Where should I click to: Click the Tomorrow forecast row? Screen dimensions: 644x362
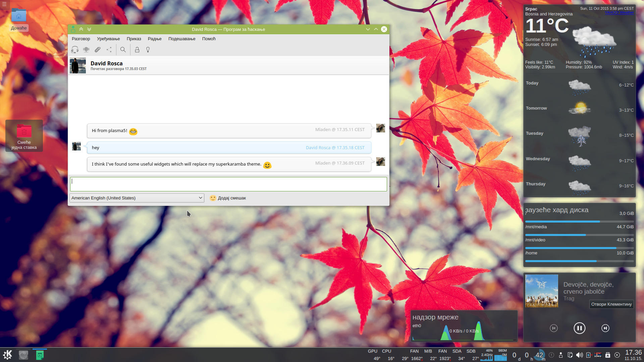point(580,108)
